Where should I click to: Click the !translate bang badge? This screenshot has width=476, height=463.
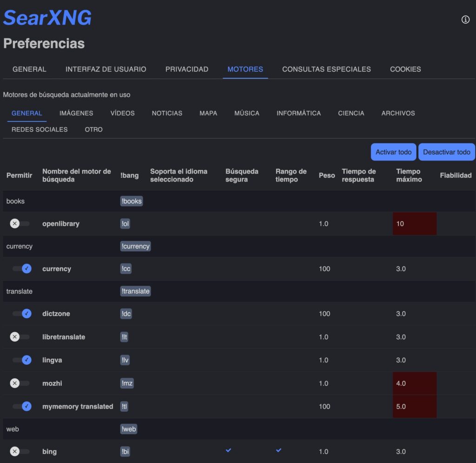pos(135,291)
